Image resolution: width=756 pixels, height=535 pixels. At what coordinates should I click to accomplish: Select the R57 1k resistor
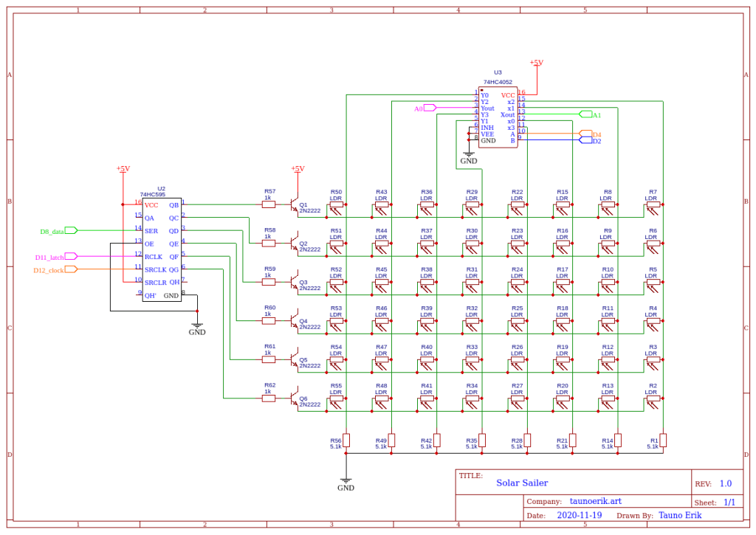pyautogui.click(x=269, y=205)
